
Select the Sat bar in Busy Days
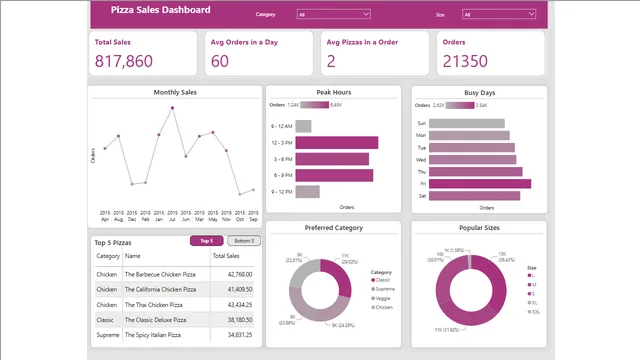474,196
